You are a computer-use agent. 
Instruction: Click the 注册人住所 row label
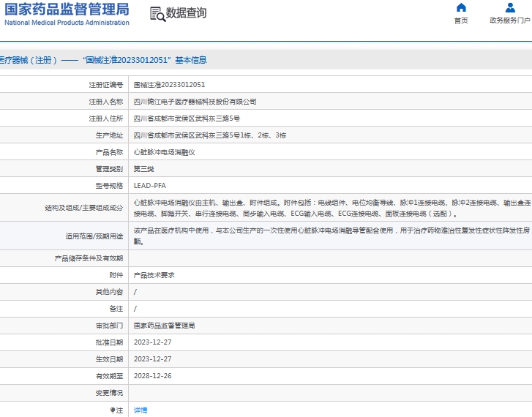pyautogui.click(x=106, y=119)
